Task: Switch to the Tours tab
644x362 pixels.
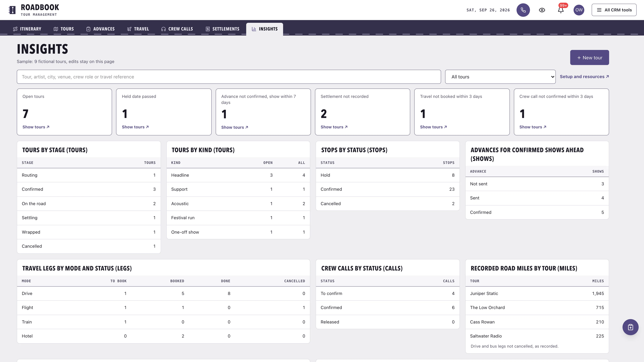Action: tap(64, 29)
